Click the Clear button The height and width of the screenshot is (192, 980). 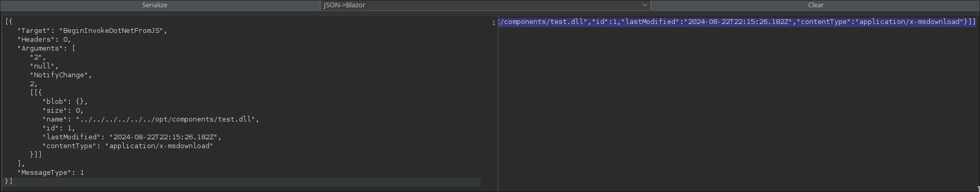[815, 5]
